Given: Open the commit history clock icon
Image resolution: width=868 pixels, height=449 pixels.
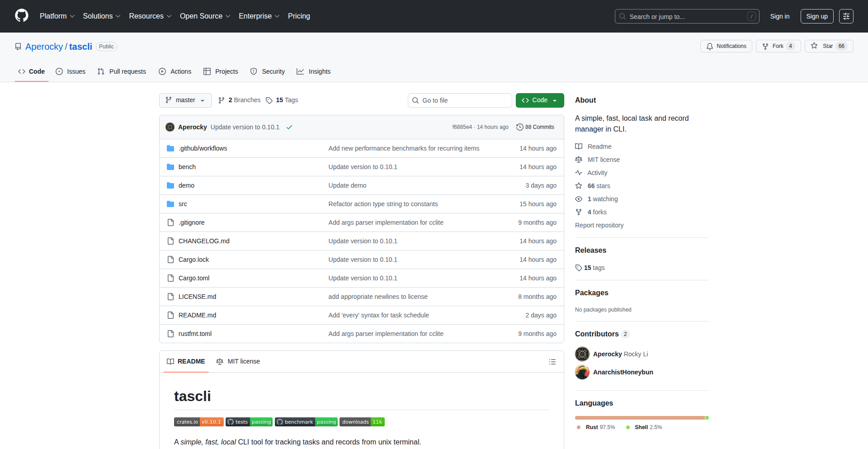Looking at the screenshot, I should [519, 127].
